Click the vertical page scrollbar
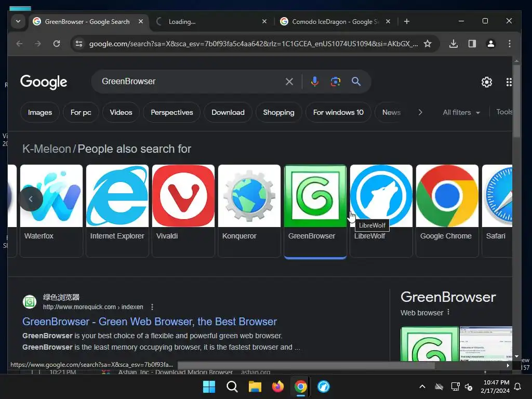This screenshot has width=532, height=399. point(516,100)
